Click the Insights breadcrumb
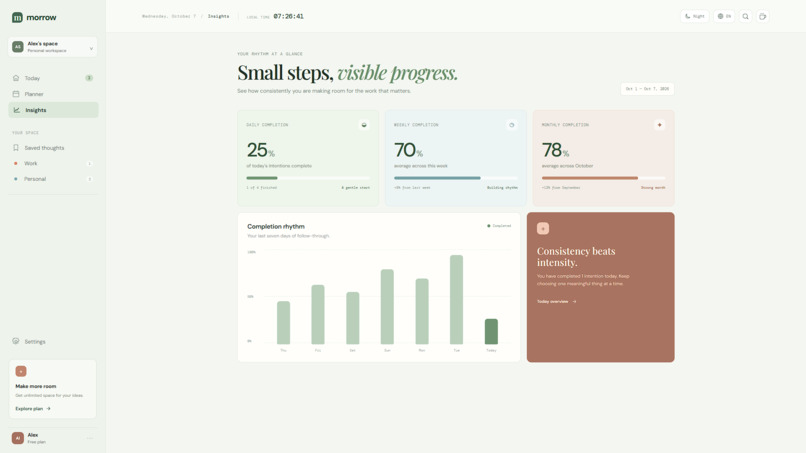806x453 pixels. [x=218, y=16]
